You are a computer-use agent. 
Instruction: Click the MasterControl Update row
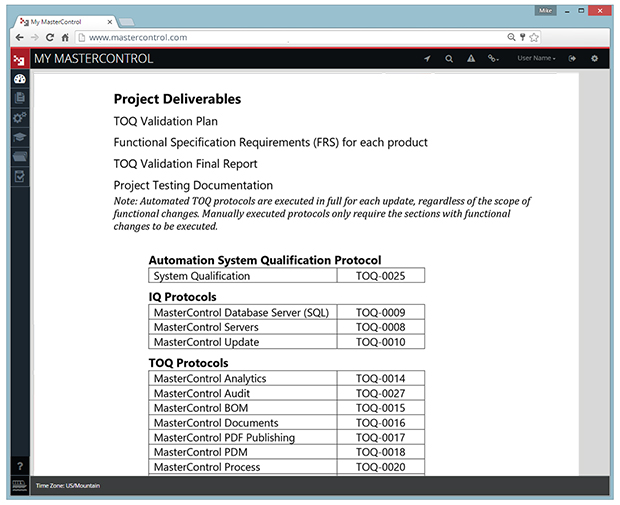243,342
